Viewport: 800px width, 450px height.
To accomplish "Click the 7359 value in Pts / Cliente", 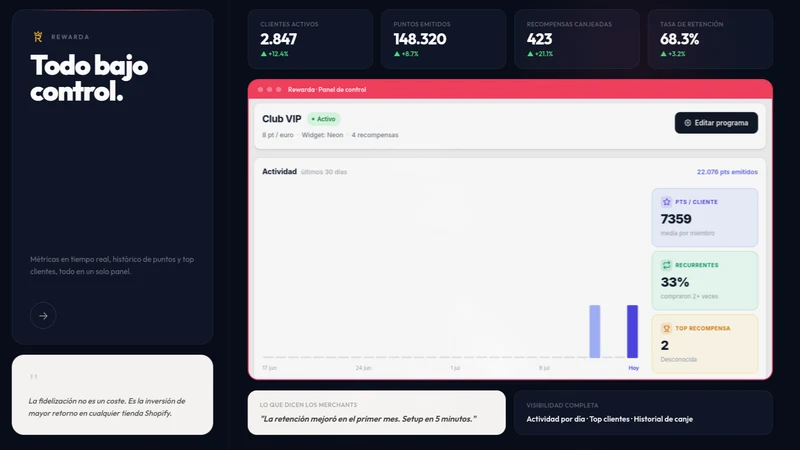I will (676, 219).
